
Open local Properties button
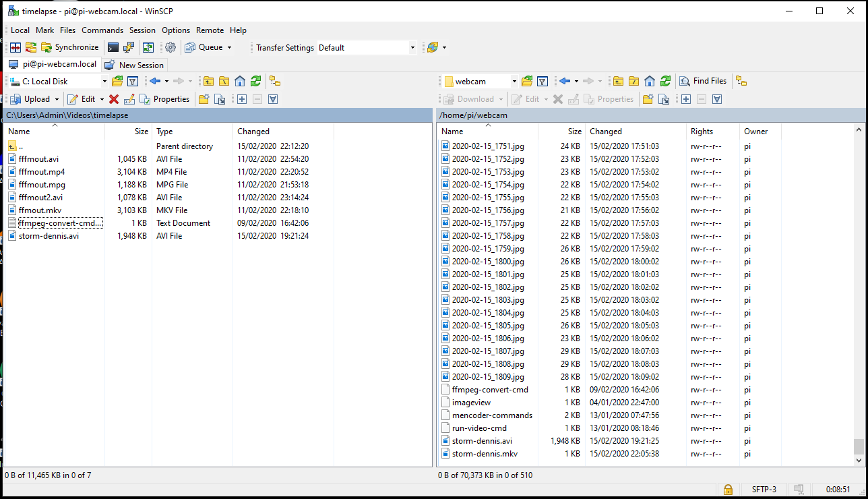coord(165,99)
